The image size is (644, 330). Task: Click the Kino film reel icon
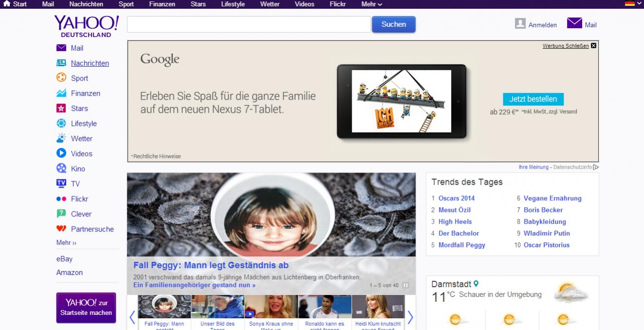point(61,169)
